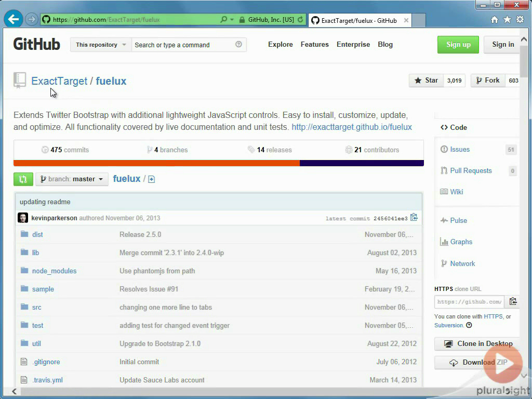The width and height of the screenshot is (532, 399).
Task: Open the lib folder icon
Action: (x=24, y=252)
